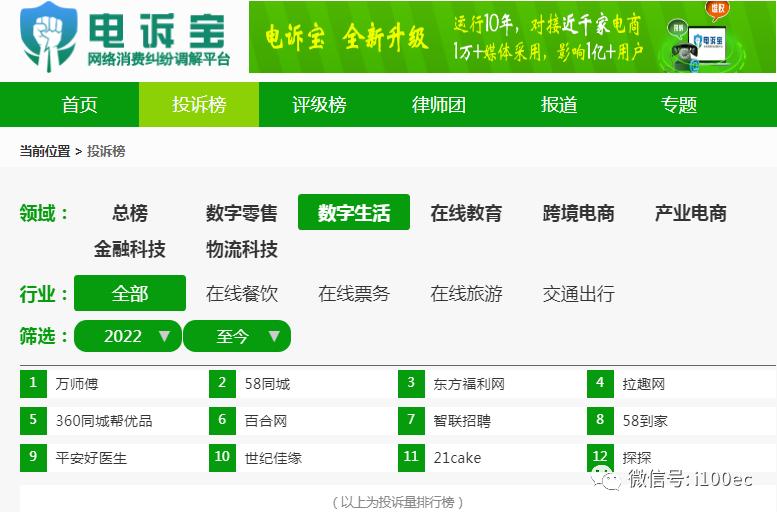Open the 21cake entry
The width and height of the screenshot is (777, 512).
point(457,457)
